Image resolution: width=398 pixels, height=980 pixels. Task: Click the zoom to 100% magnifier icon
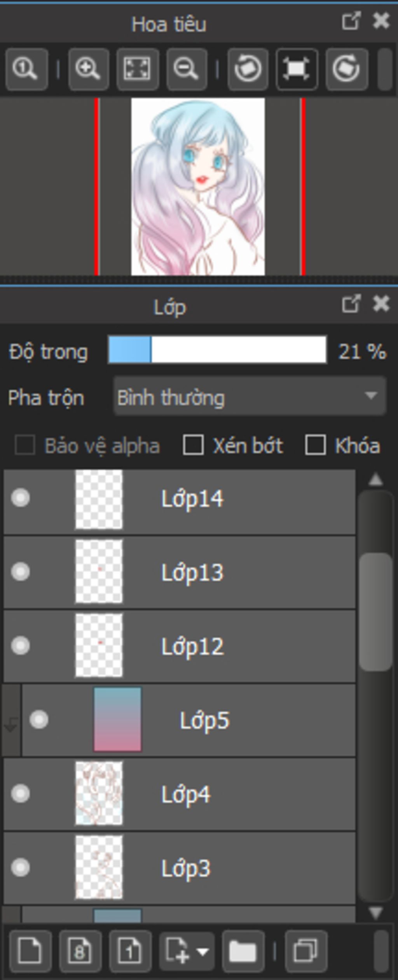coord(26,69)
